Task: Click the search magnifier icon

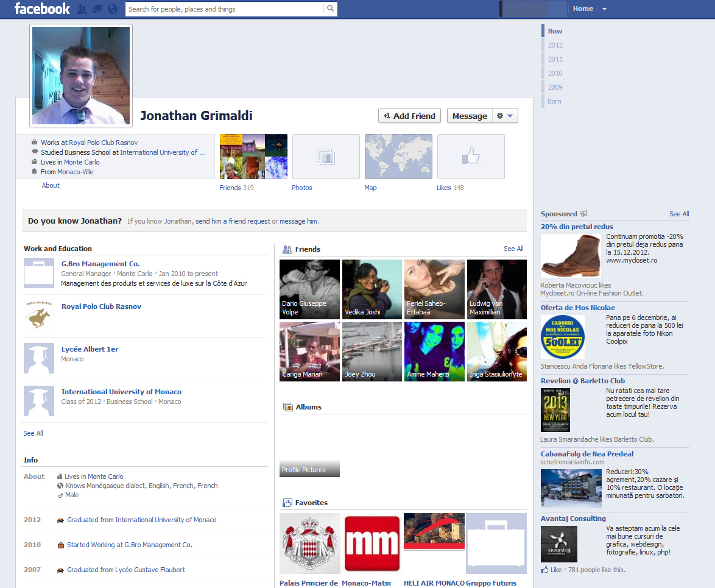Action: (330, 9)
